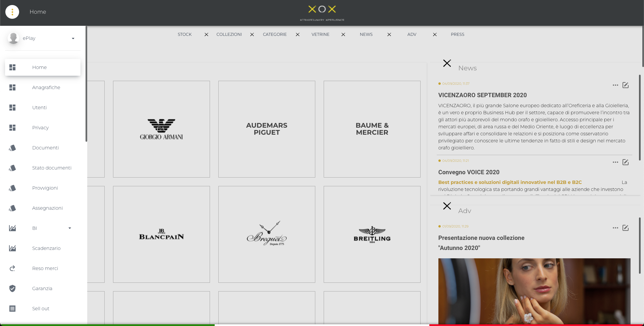The width and height of the screenshot is (644, 326).
Task: Close the VETRINE tab with its X
Action: [343, 35]
